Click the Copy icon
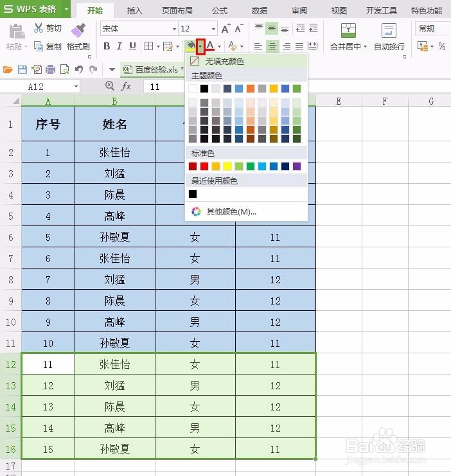The image size is (451, 476). pos(39,46)
